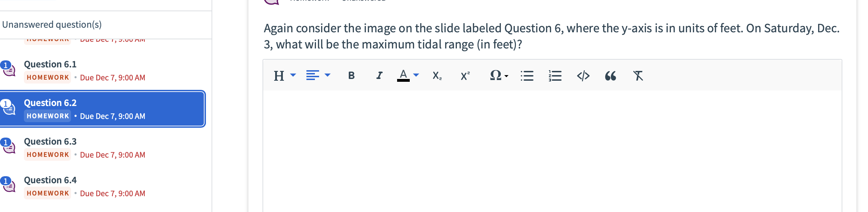This screenshot has height=212, width=868.
Task: Clear formatting with the crossed-T icon
Action: coord(638,75)
